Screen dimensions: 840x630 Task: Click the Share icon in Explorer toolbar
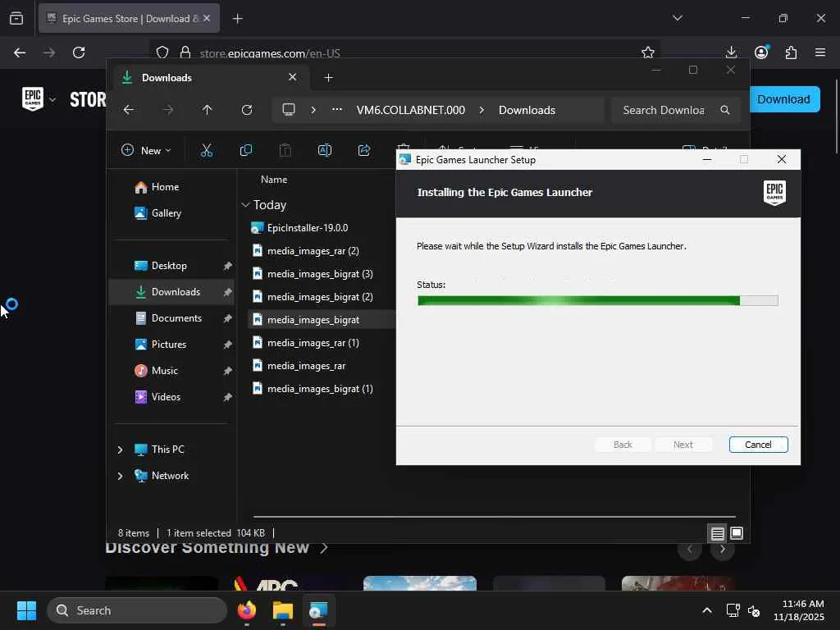[x=364, y=151]
